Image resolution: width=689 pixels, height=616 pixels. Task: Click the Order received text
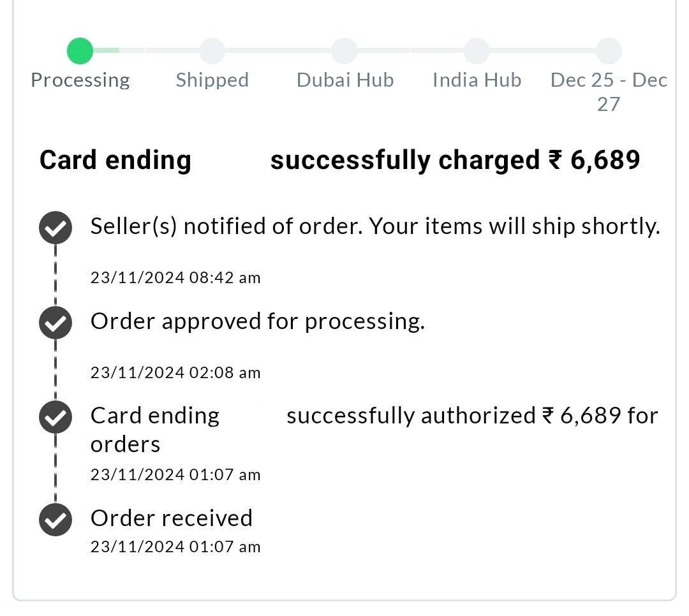[172, 518]
